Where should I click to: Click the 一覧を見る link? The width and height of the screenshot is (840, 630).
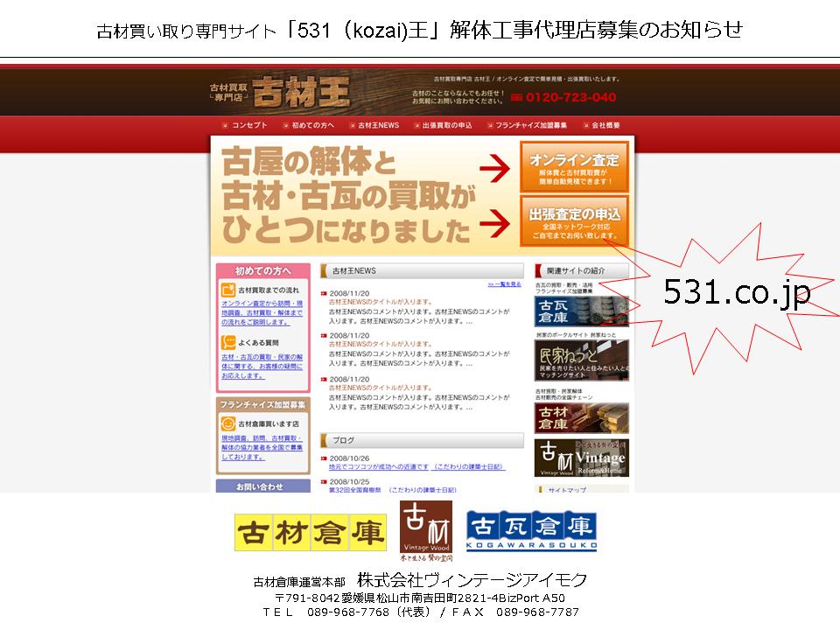click(504, 283)
